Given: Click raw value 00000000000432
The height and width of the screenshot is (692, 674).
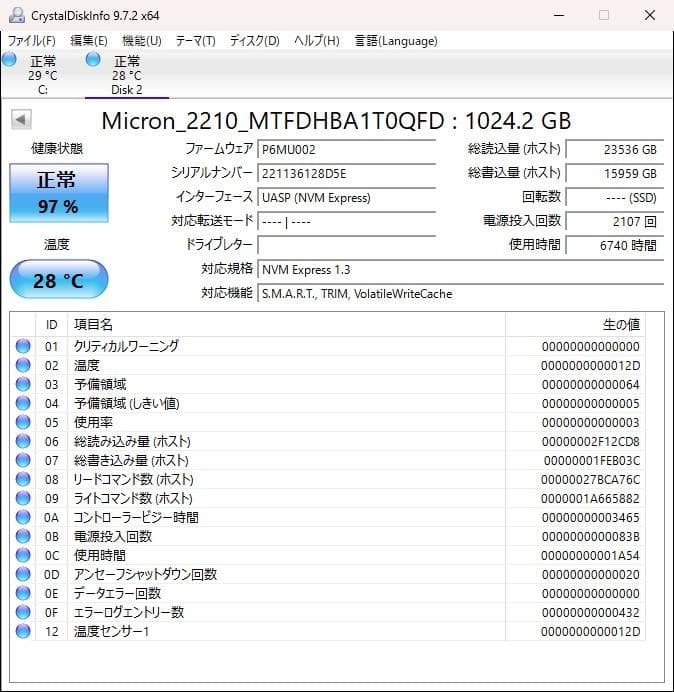Looking at the screenshot, I should [x=591, y=613].
